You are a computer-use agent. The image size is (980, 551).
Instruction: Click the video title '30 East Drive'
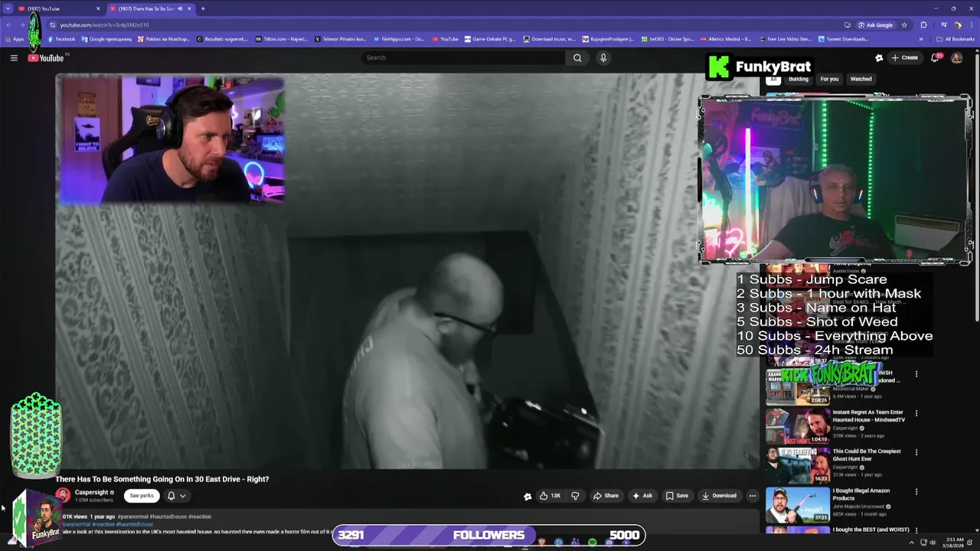pos(162,479)
